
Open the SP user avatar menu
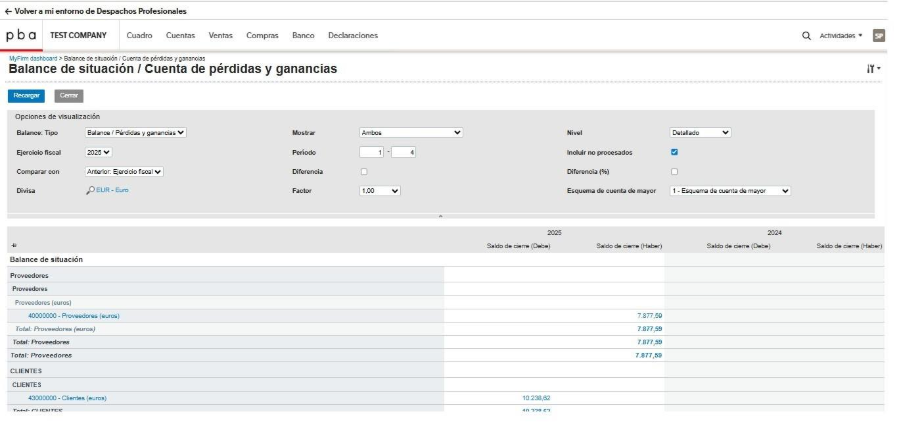(x=879, y=36)
